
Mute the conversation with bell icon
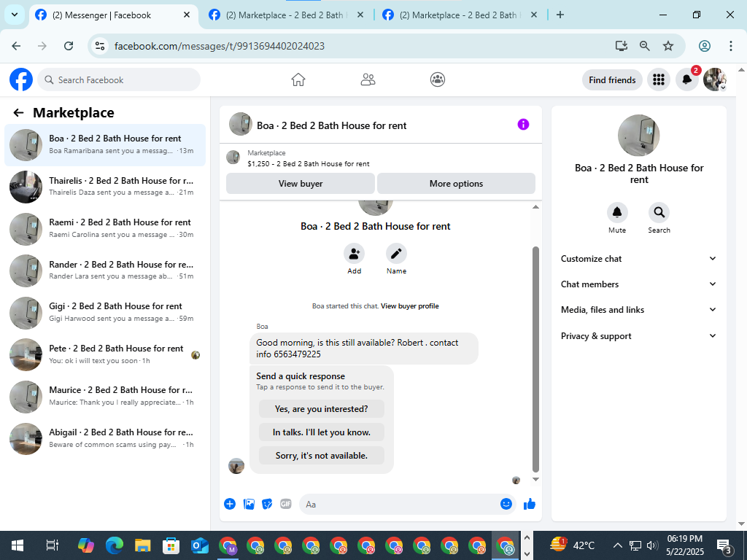click(x=617, y=212)
